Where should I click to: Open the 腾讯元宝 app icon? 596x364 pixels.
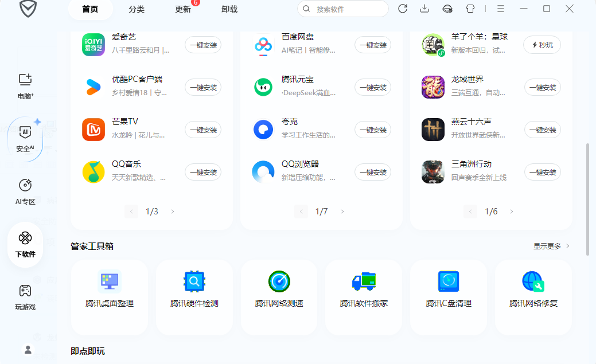pos(263,87)
